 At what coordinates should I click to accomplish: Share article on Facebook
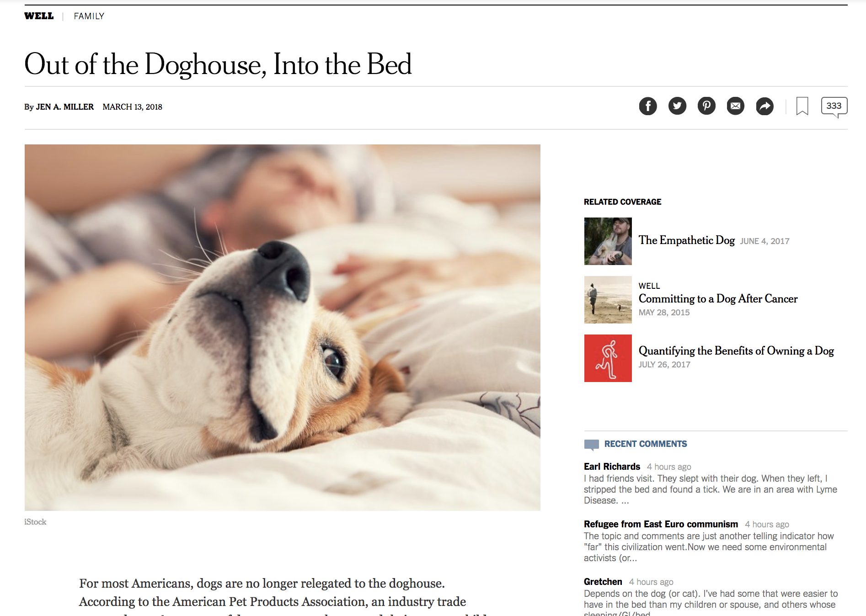coord(647,106)
